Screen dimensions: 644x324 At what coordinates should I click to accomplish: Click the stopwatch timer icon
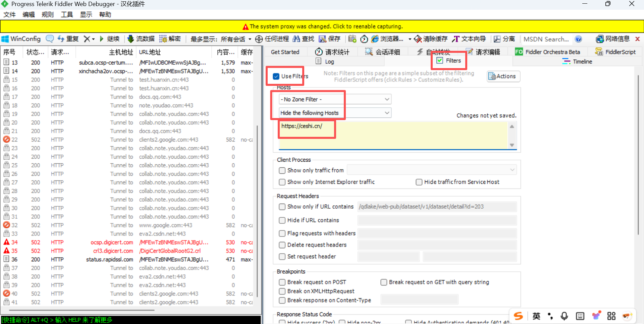pyautogui.click(x=364, y=39)
